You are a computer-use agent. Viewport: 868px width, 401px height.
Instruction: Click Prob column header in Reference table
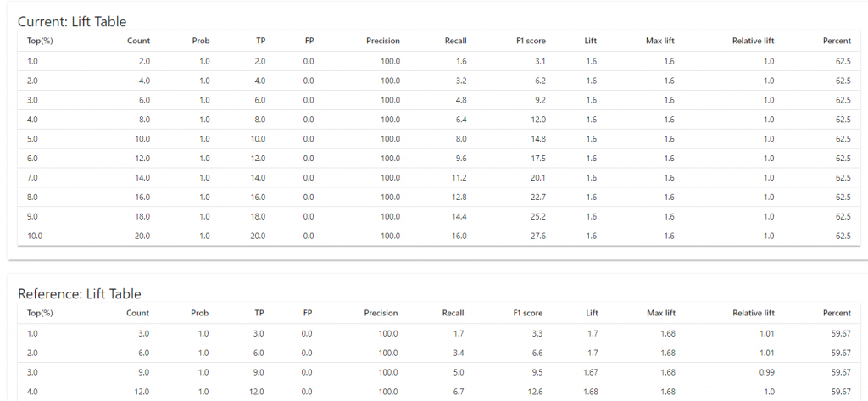tap(201, 313)
